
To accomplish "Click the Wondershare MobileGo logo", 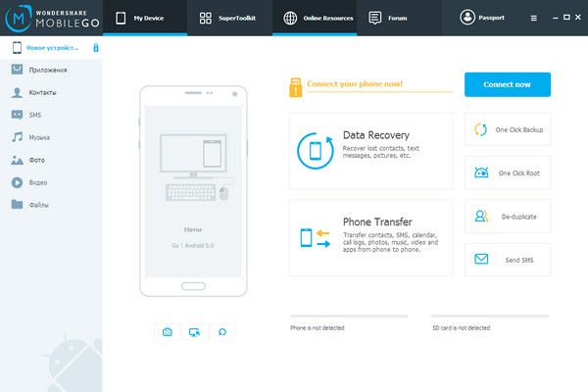I will tap(52, 18).
